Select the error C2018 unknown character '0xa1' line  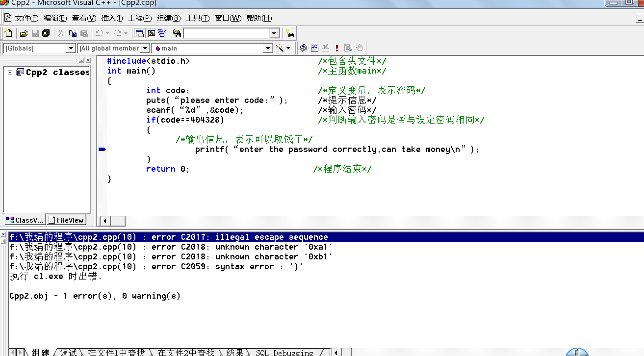pos(171,247)
